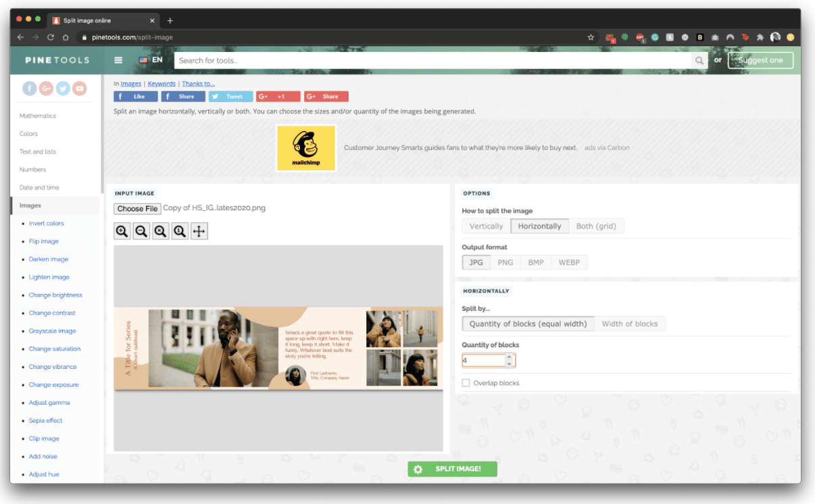Open the black B extension icon

coord(700,37)
